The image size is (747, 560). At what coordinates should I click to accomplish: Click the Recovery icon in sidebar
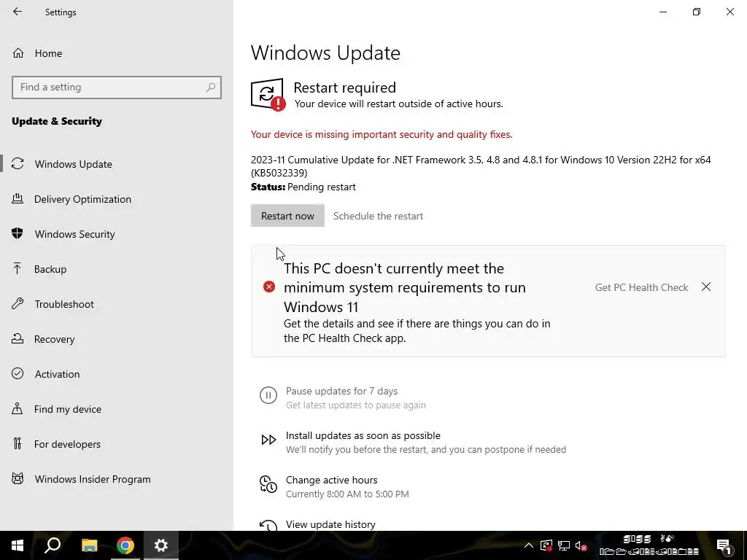point(18,339)
